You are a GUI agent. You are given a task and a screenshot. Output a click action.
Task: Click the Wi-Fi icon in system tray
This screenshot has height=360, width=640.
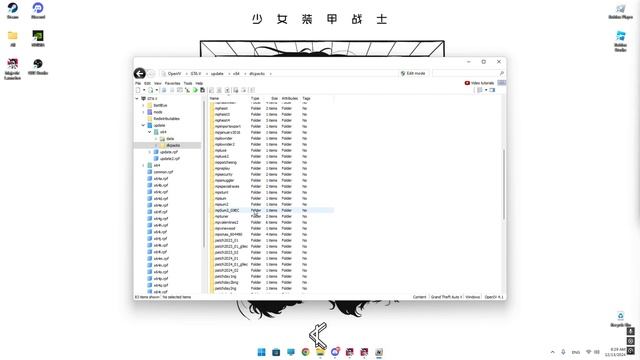(x=589, y=352)
